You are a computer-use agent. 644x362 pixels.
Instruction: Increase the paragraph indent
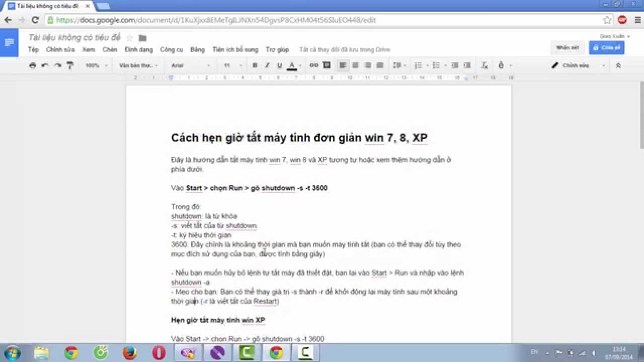point(467,65)
